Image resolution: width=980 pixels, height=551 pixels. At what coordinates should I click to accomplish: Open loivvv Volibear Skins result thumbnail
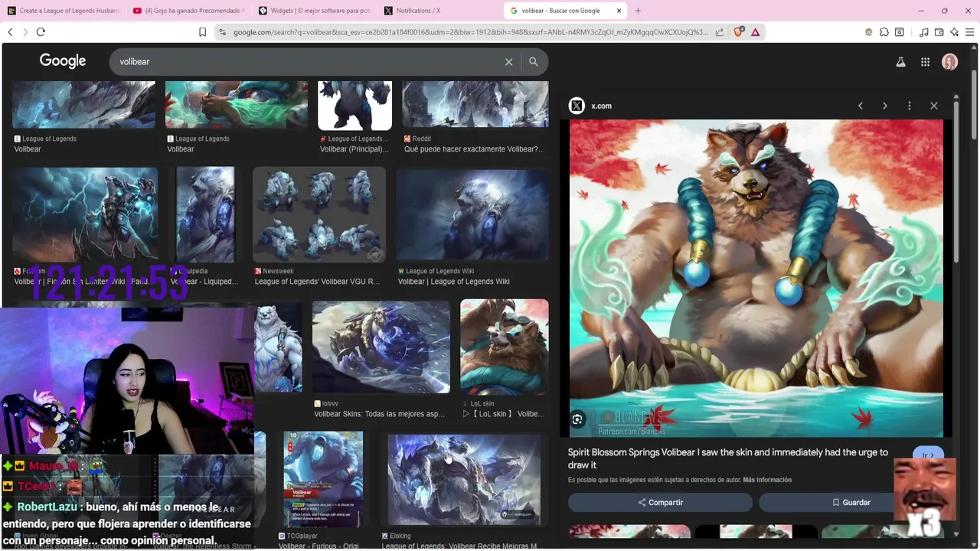[381, 347]
